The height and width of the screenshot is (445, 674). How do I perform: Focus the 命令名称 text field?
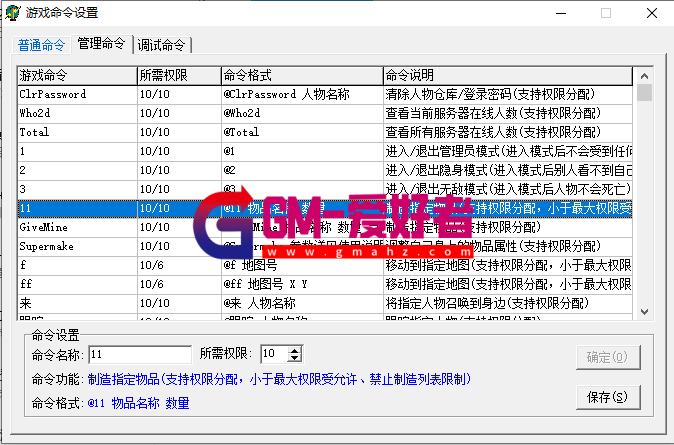click(139, 354)
